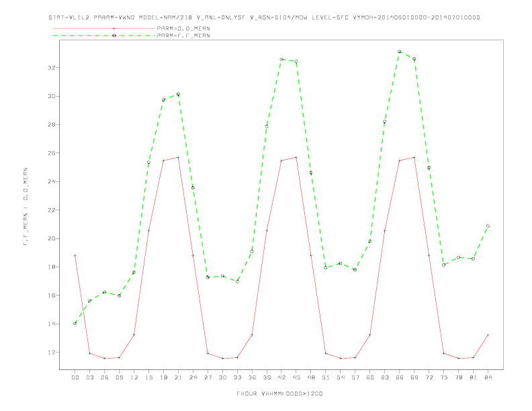The width and height of the screenshot is (532, 411).
Task: Click x-axis tick label 66
Action: 400,377
